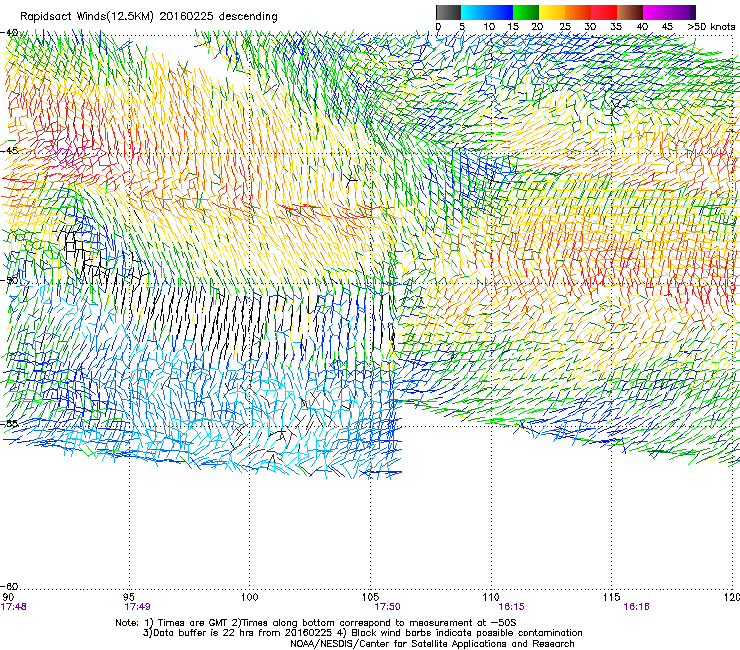740x650 pixels.
Task: Click the '105' longitude axis label
Action: (370, 597)
